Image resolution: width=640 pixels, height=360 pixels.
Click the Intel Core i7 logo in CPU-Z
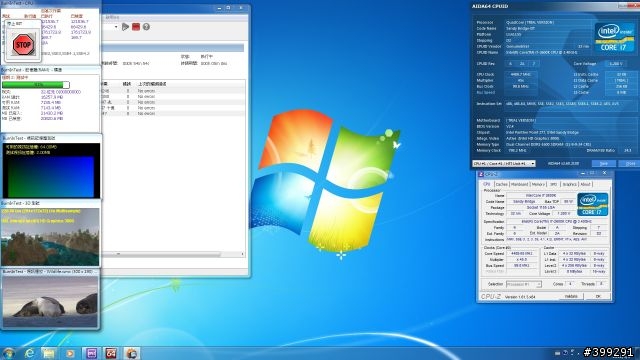[x=592, y=204]
